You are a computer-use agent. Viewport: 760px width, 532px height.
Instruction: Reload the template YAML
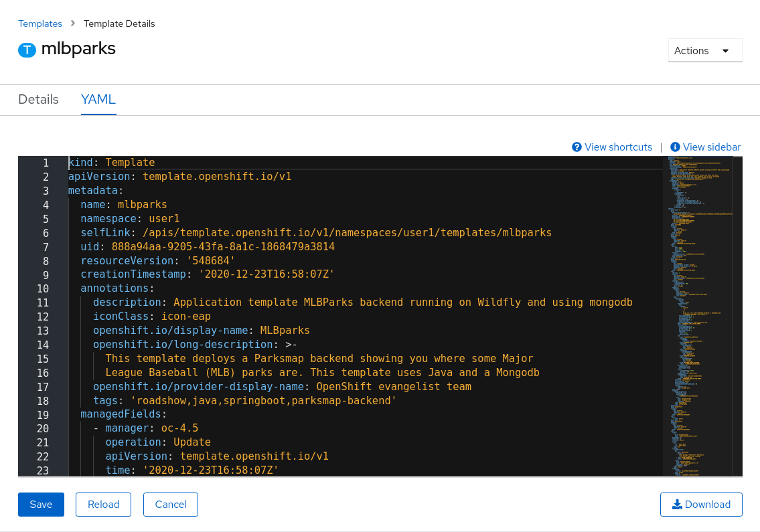[x=103, y=504]
